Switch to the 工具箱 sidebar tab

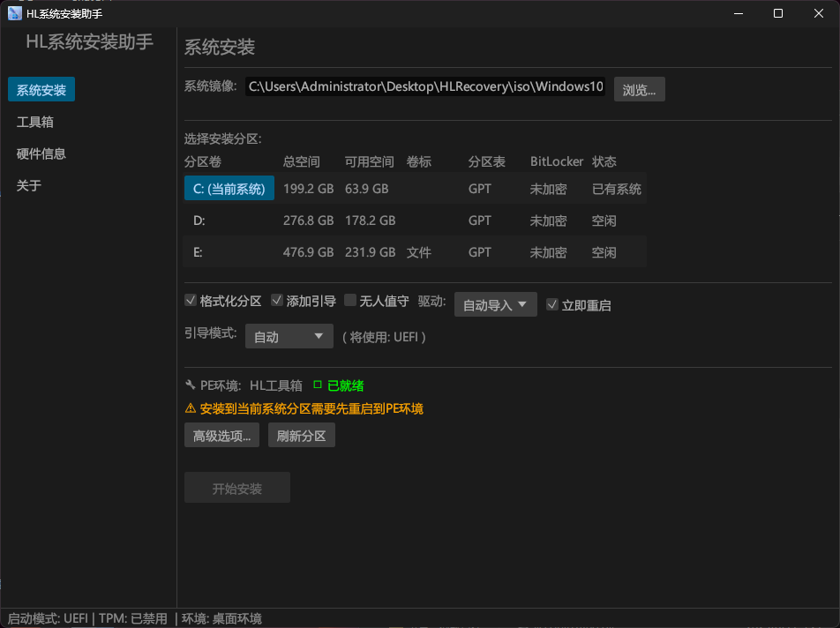(x=35, y=122)
